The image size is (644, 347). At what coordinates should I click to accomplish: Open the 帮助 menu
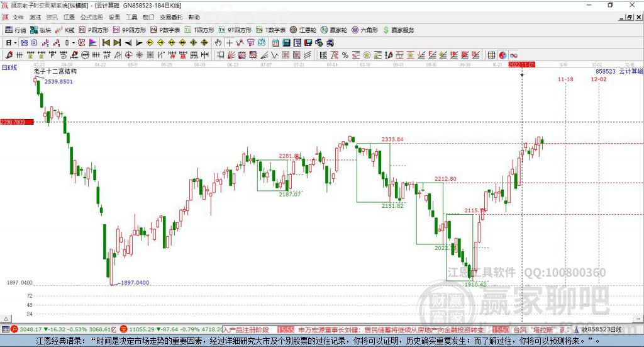click(x=194, y=17)
